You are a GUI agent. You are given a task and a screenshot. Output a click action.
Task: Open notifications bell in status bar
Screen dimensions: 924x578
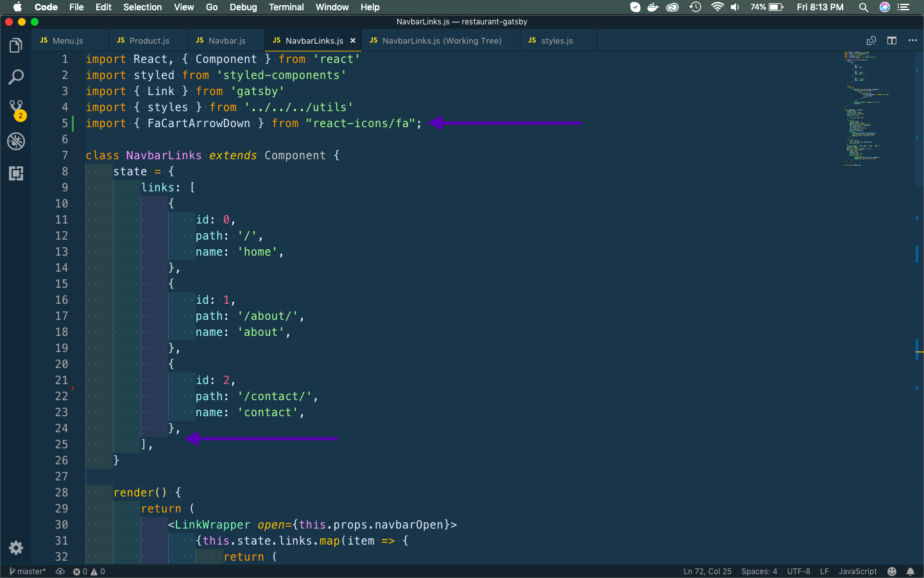pos(911,571)
